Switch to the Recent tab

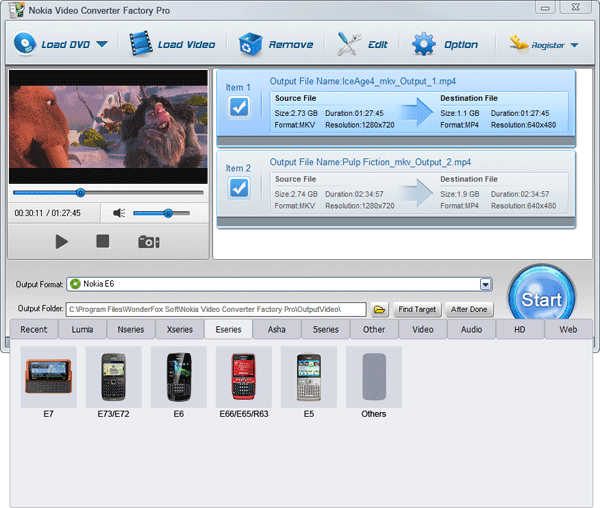point(34,329)
